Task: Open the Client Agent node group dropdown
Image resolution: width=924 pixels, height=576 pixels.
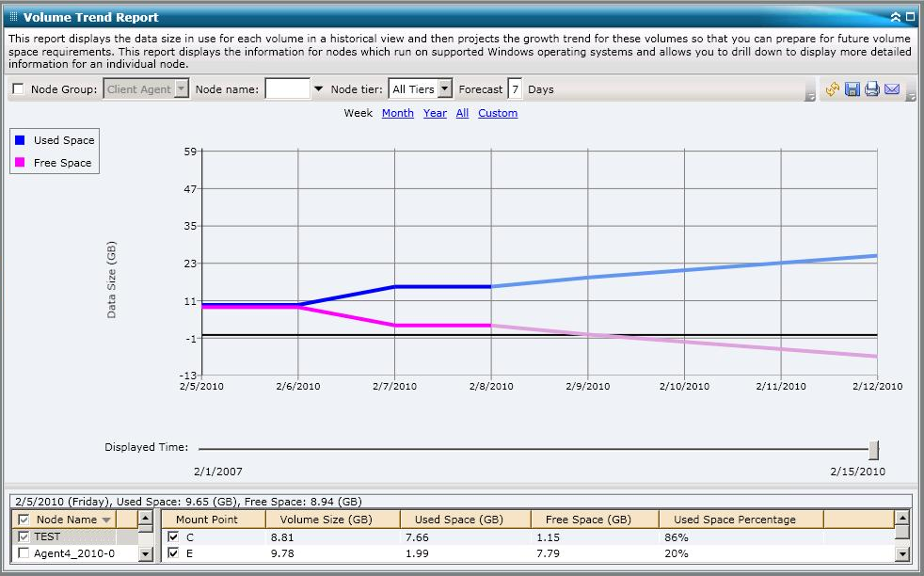Action: coord(181,89)
